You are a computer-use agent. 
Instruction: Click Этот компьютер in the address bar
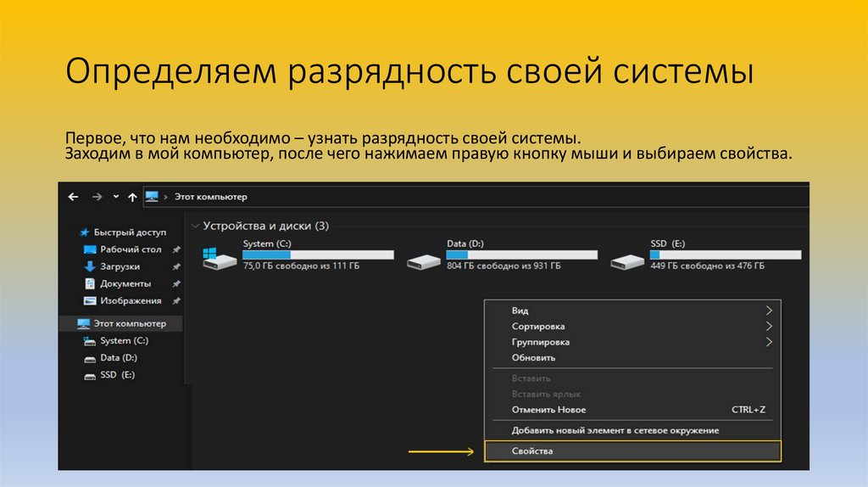pos(211,197)
